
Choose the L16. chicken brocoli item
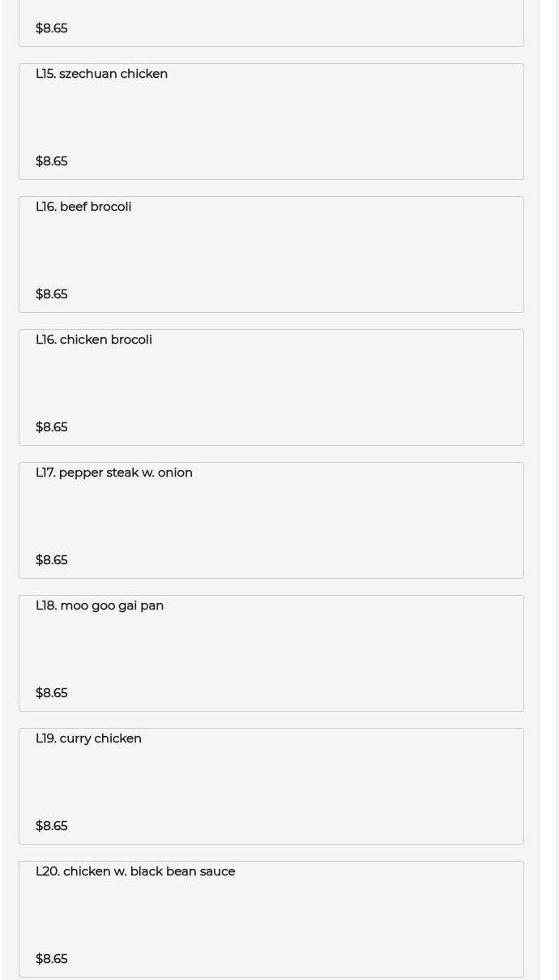pos(271,387)
